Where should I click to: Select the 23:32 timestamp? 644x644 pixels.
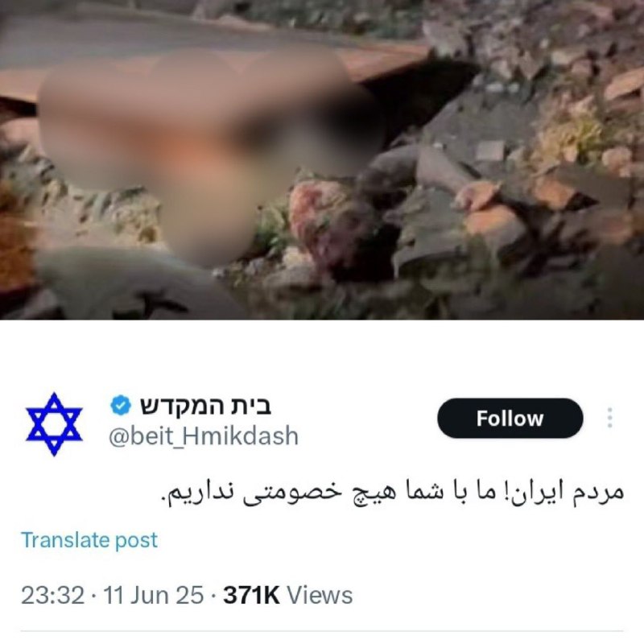52,595
